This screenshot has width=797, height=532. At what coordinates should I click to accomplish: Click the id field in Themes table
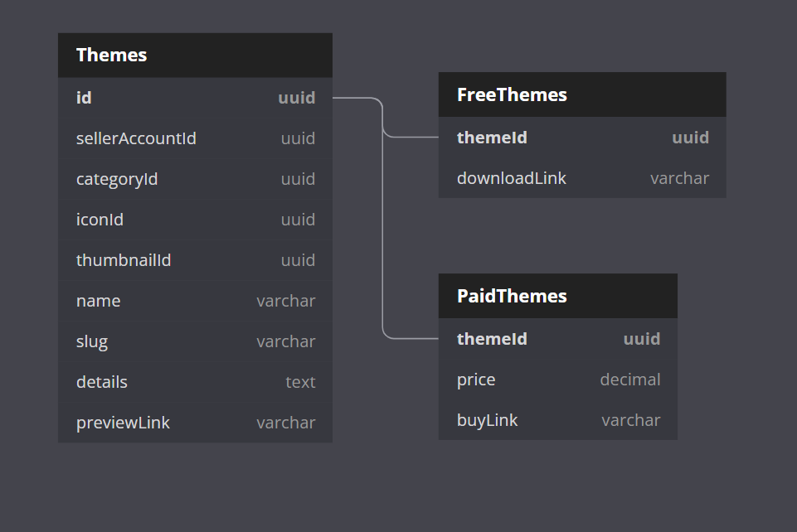[195, 98]
